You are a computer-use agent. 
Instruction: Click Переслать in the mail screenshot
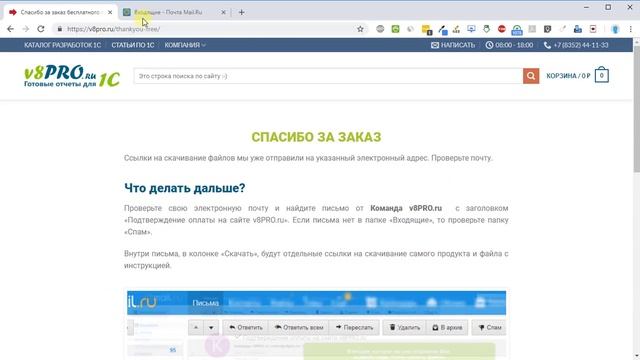pos(354,327)
